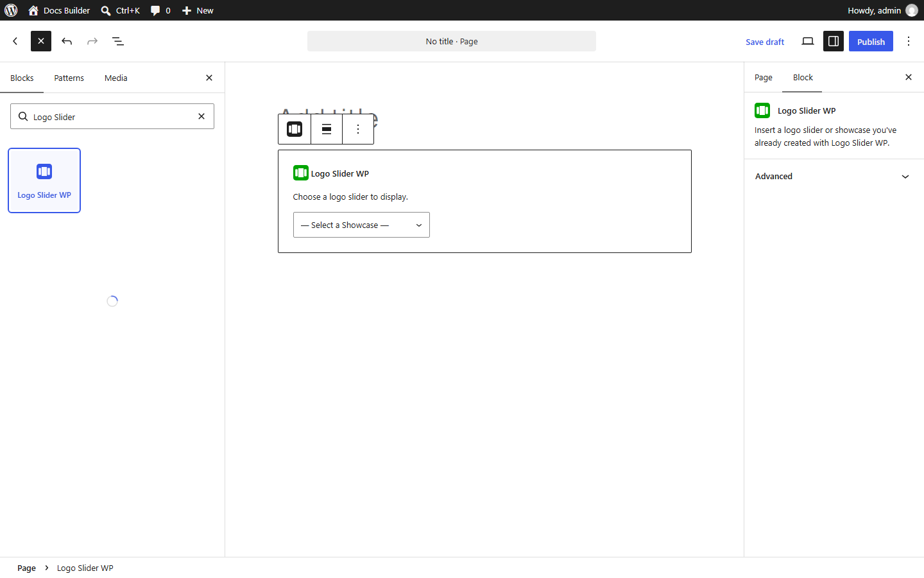924x578 pixels.
Task: Open the device preview options
Action: 808,41
